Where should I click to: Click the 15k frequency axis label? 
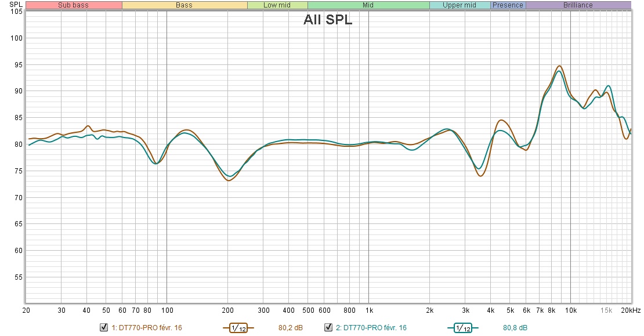click(606, 310)
